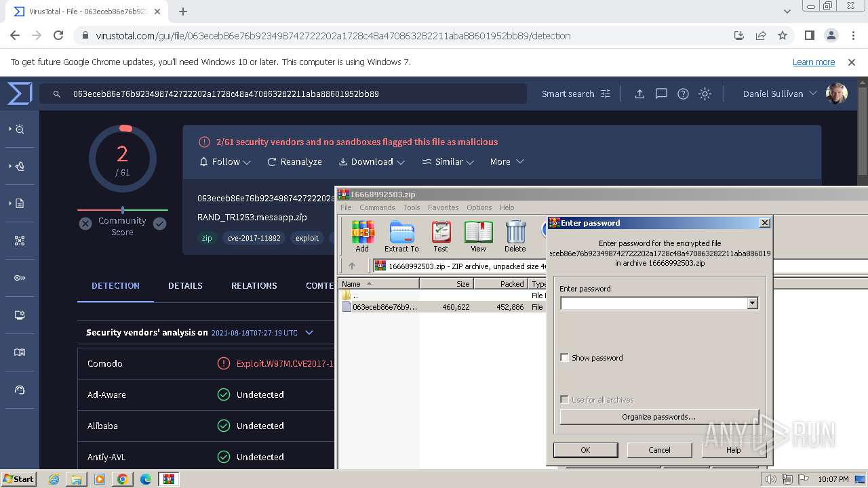Click the View toolbar icon in WinRAR
This screenshot has height=488, width=868.
point(478,237)
